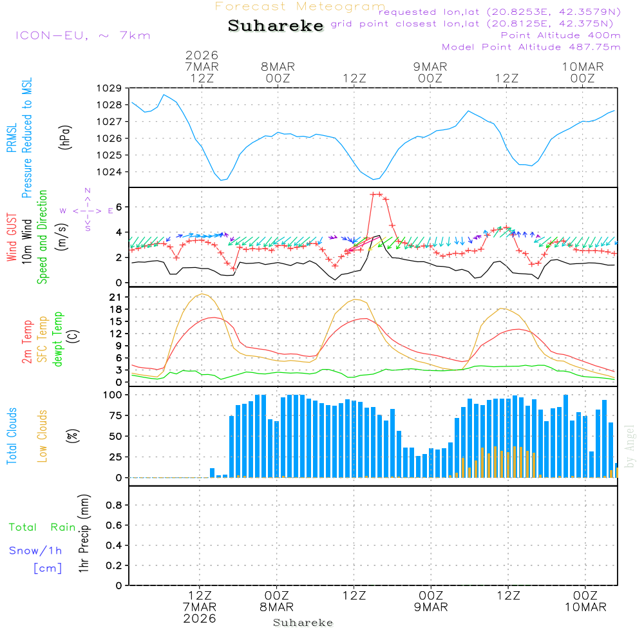
Task: Click the ICON-EU, ~ 7km model label
Action: 82,35
